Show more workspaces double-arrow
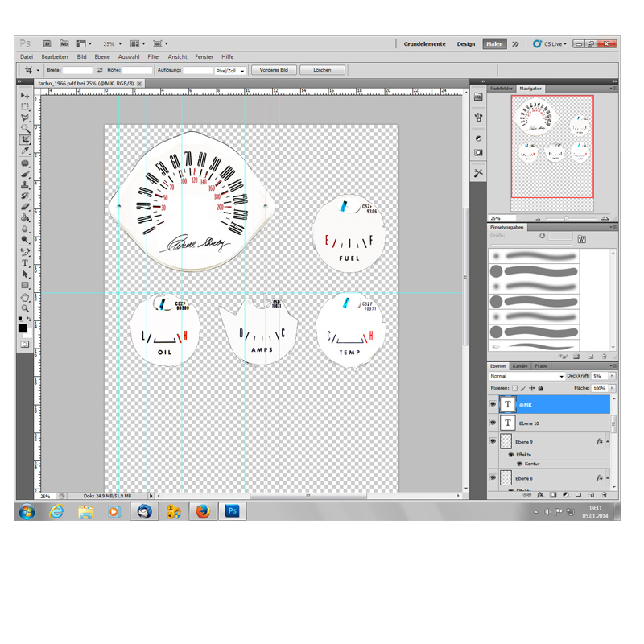644x644 pixels. point(515,44)
